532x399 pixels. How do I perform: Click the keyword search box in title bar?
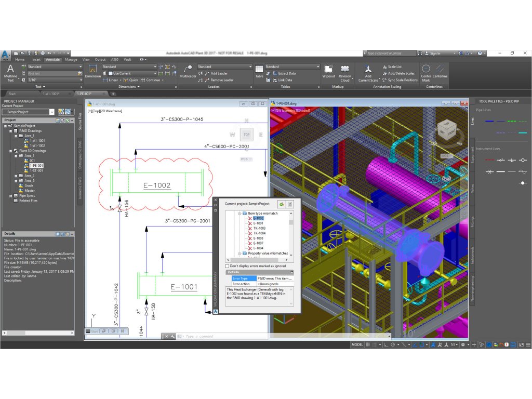391,54
